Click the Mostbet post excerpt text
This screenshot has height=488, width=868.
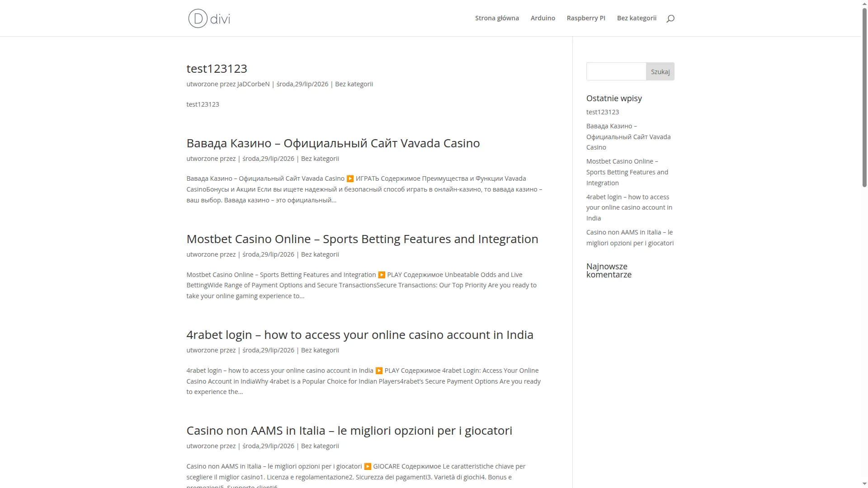(x=362, y=285)
